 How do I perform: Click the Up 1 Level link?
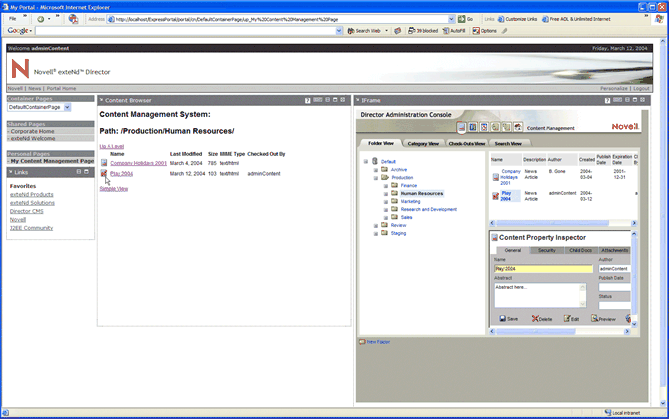pyautogui.click(x=112, y=146)
